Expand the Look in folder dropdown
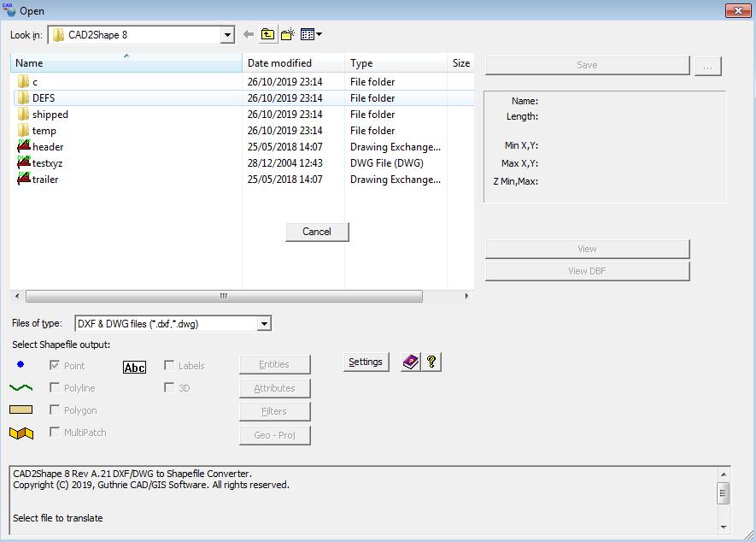Viewport: 756px width, 542px height. click(x=227, y=35)
